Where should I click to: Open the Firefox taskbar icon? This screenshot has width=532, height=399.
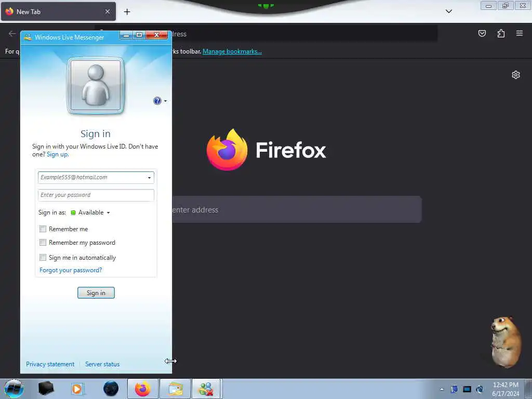click(x=143, y=389)
